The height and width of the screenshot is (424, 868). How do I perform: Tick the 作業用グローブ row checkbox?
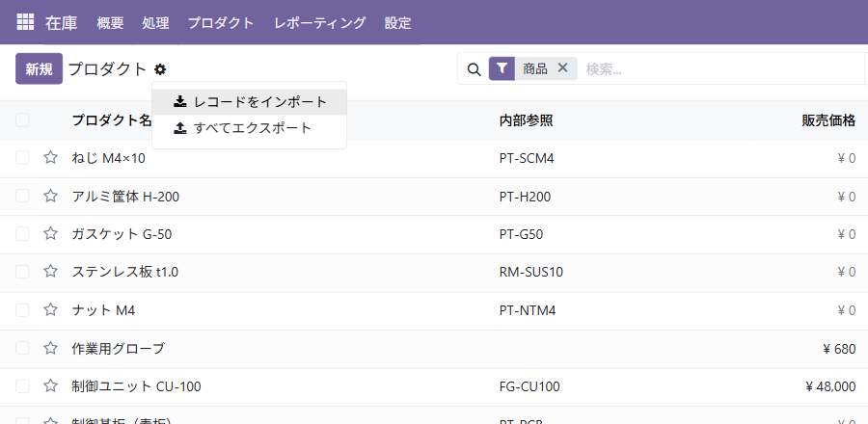click(x=22, y=348)
